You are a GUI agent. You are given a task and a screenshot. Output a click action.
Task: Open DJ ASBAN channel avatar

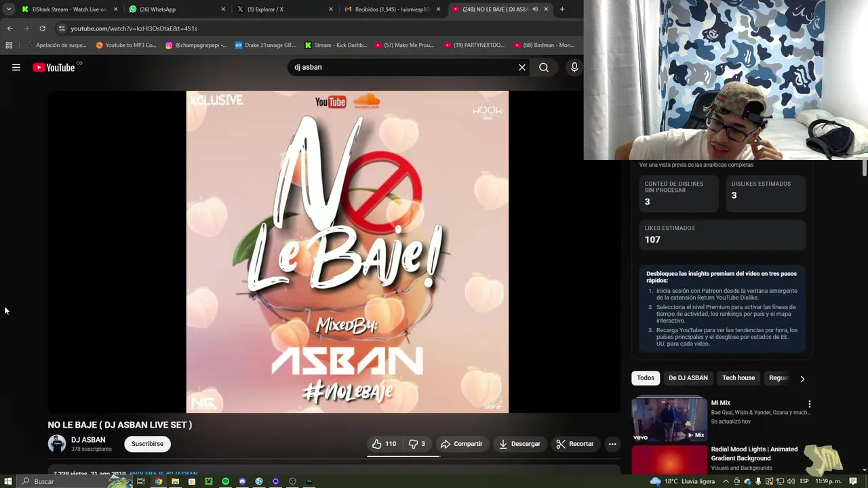(57, 444)
